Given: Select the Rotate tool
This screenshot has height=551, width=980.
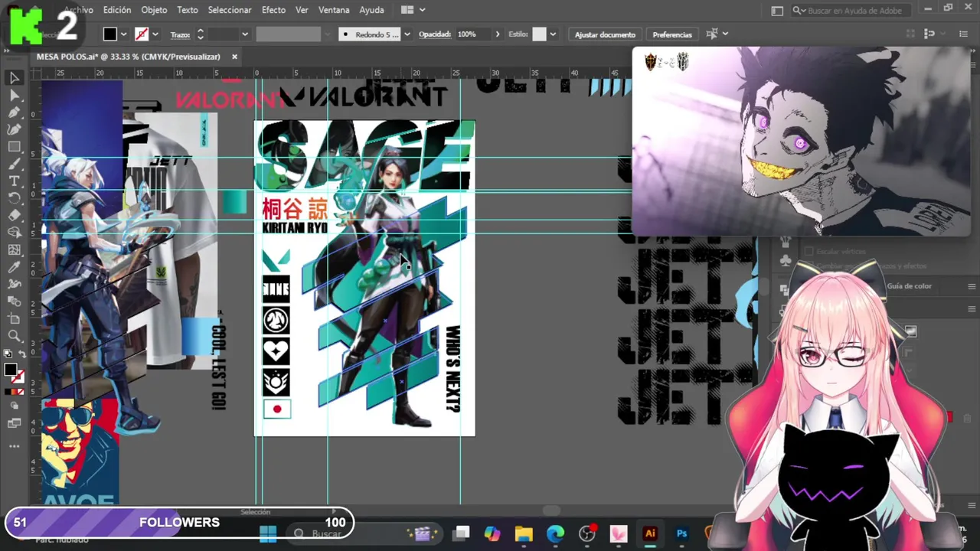Looking at the screenshot, I should [x=14, y=198].
